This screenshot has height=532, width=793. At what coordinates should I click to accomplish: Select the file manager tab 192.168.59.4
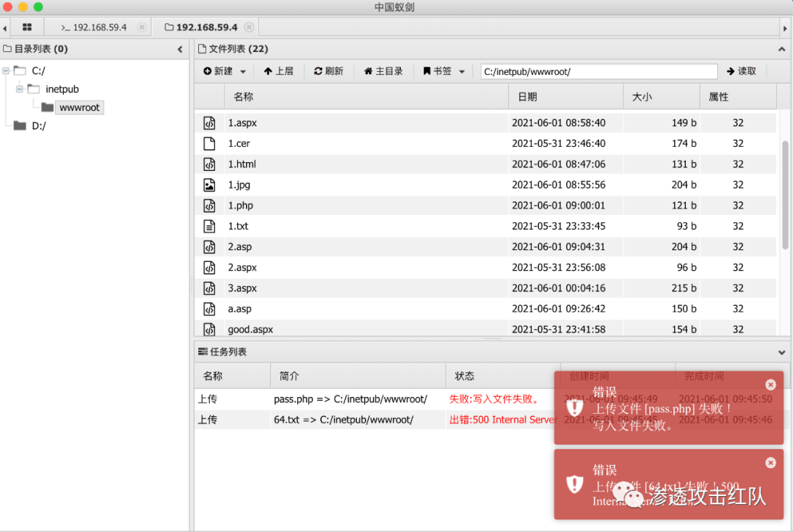[x=201, y=27]
